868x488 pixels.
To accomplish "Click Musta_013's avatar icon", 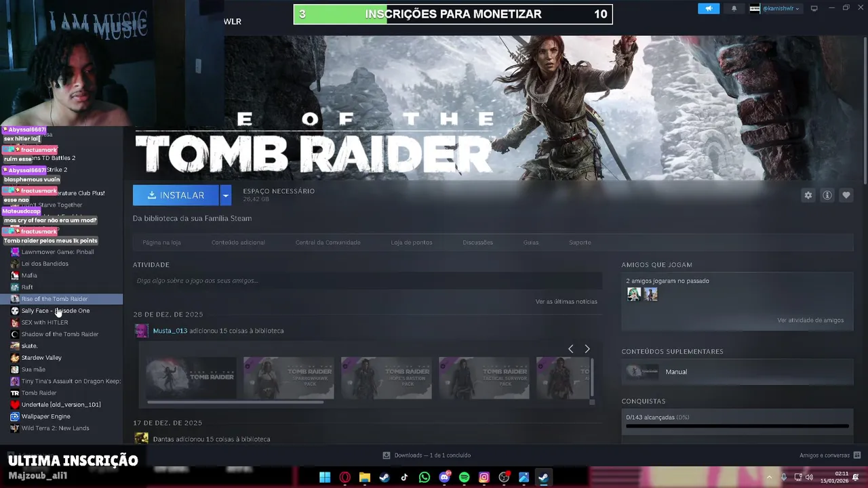I will click(x=141, y=331).
